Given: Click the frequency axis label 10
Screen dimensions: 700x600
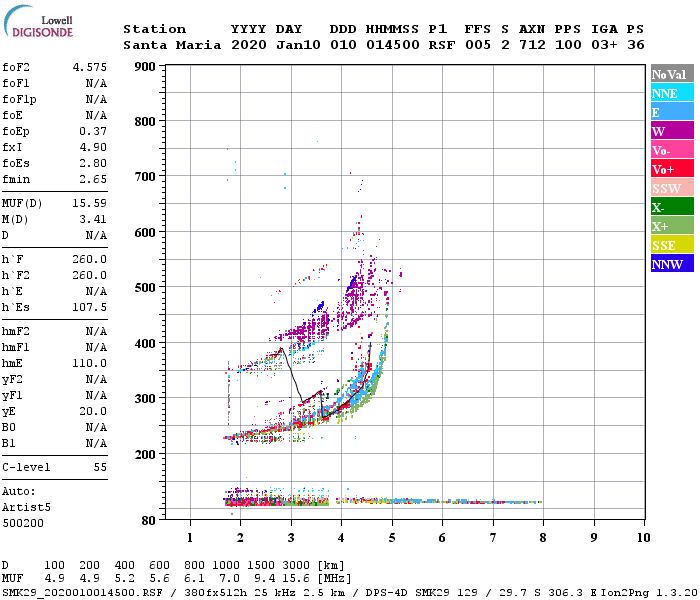Looking at the screenshot, I should [x=643, y=538].
